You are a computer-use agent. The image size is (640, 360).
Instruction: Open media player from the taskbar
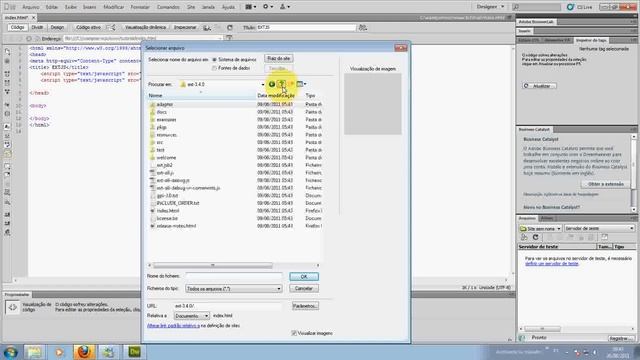coord(59,351)
